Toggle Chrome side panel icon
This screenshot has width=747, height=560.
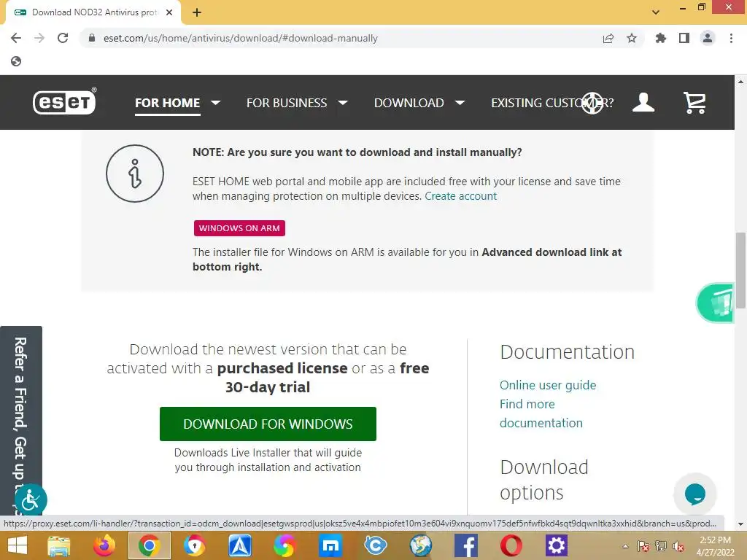pyautogui.click(x=684, y=38)
